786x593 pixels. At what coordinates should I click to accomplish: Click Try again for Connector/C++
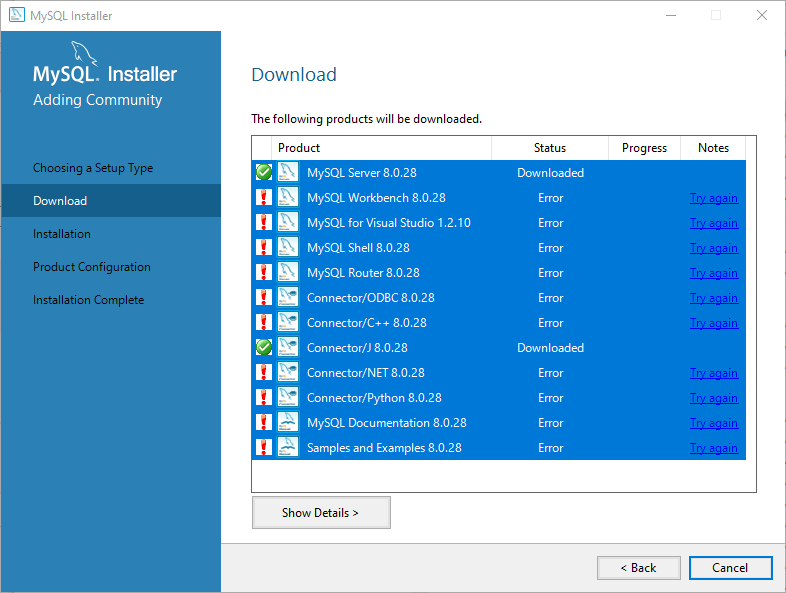714,323
